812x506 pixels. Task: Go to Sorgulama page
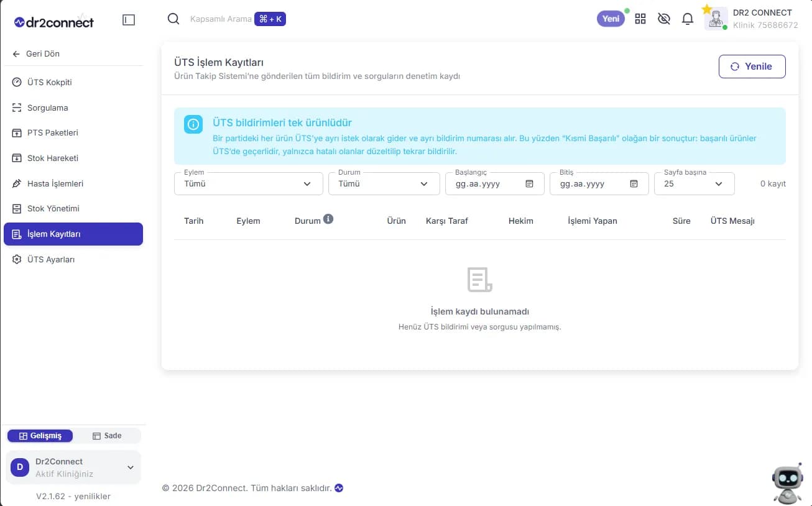coord(73,108)
